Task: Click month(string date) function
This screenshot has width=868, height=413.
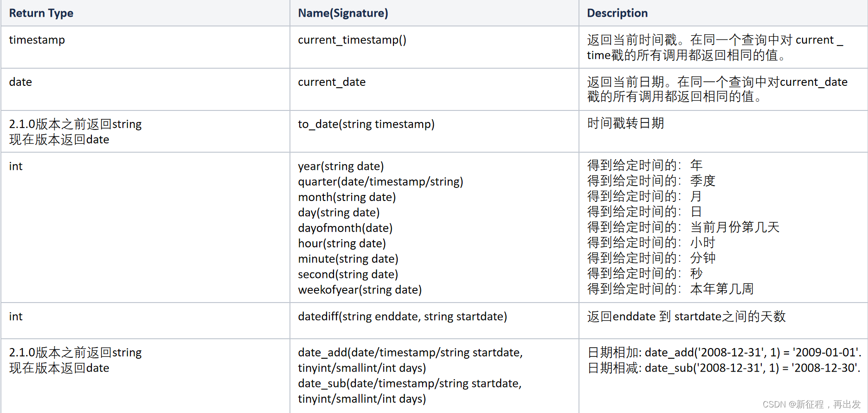Action: [x=347, y=197]
